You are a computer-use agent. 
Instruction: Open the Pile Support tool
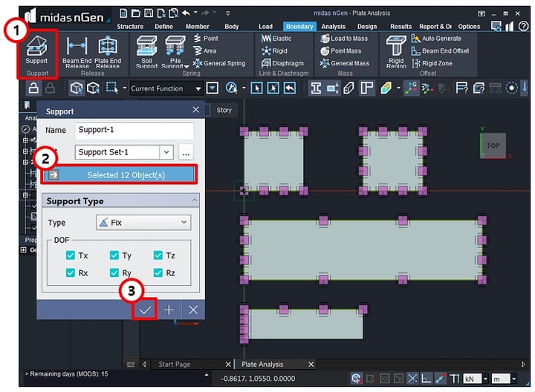point(175,52)
